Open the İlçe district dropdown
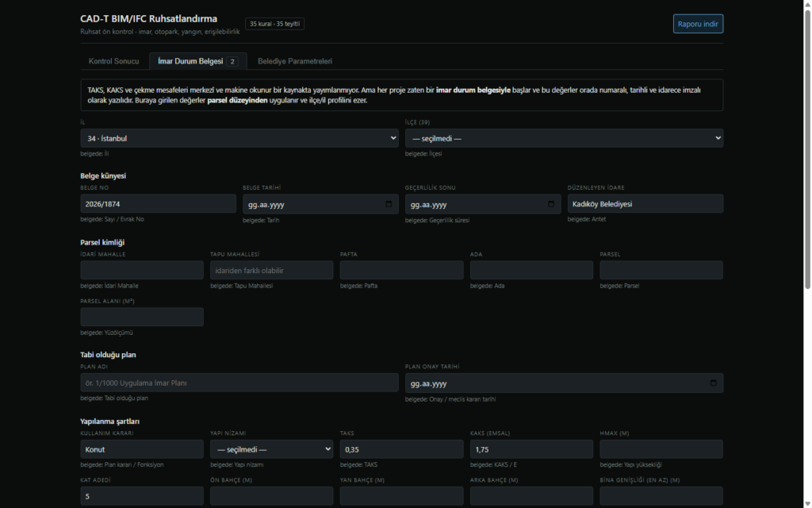 (564, 138)
